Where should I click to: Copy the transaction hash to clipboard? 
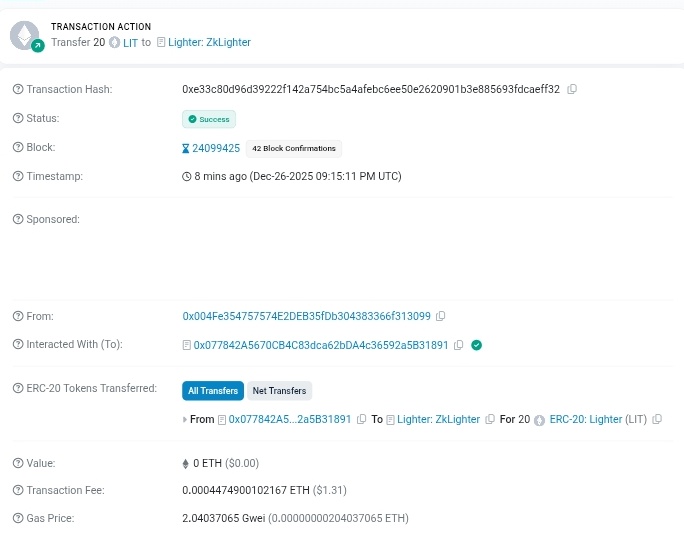[572, 89]
